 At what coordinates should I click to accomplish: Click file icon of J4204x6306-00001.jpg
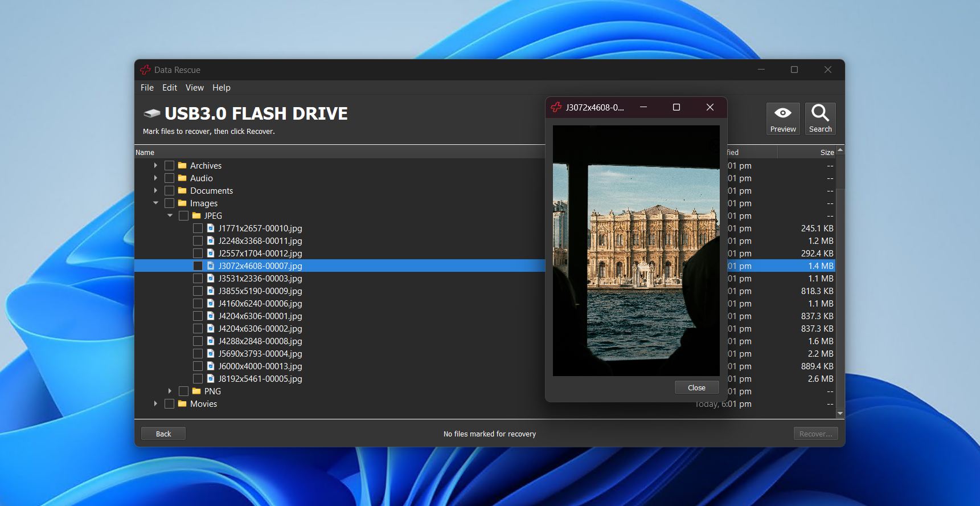211,316
